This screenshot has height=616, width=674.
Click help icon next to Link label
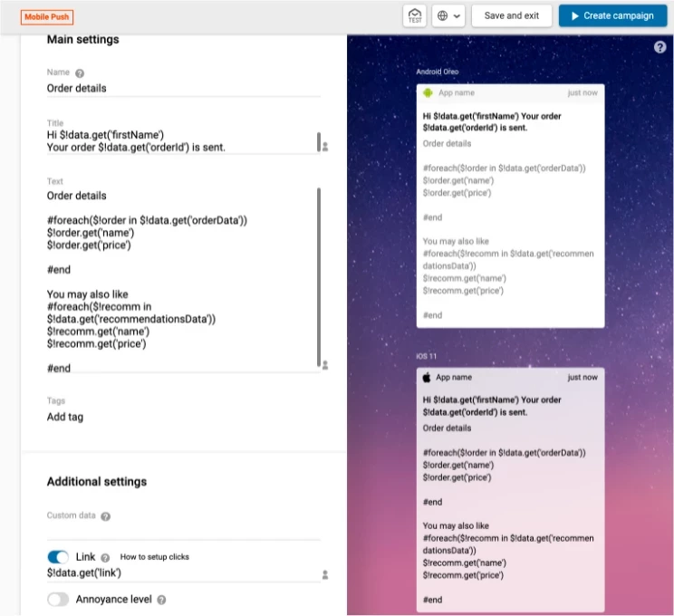pyautogui.click(x=106, y=557)
